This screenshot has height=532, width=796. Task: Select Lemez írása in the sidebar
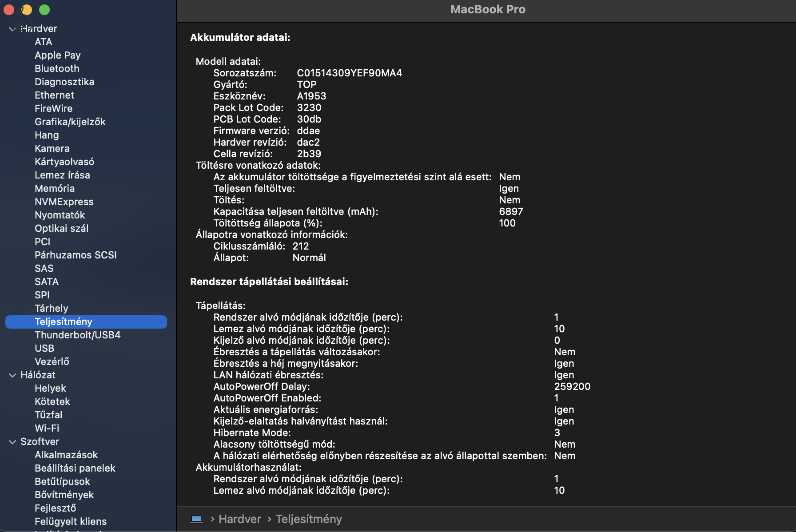(62, 175)
